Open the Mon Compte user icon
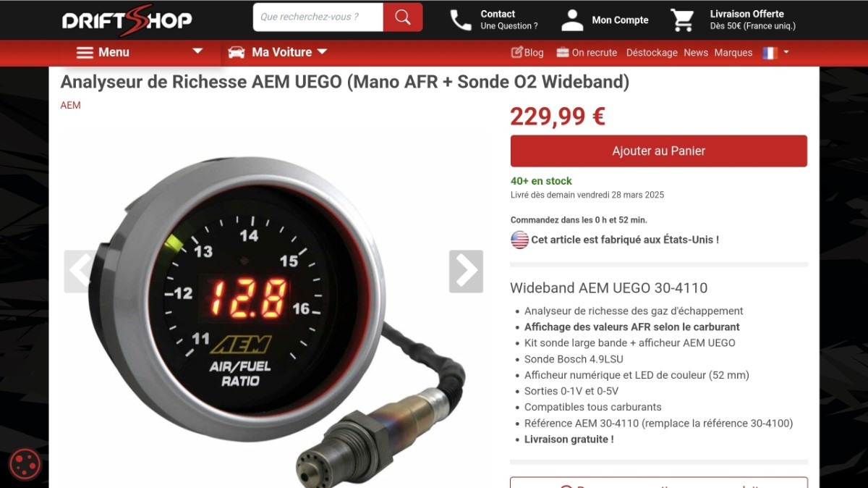The image size is (868, 488). tap(572, 20)
